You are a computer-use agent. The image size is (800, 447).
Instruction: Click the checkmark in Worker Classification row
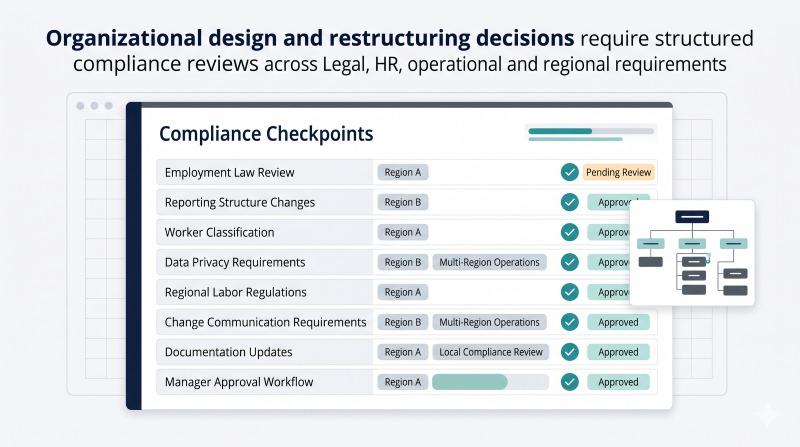569,232
